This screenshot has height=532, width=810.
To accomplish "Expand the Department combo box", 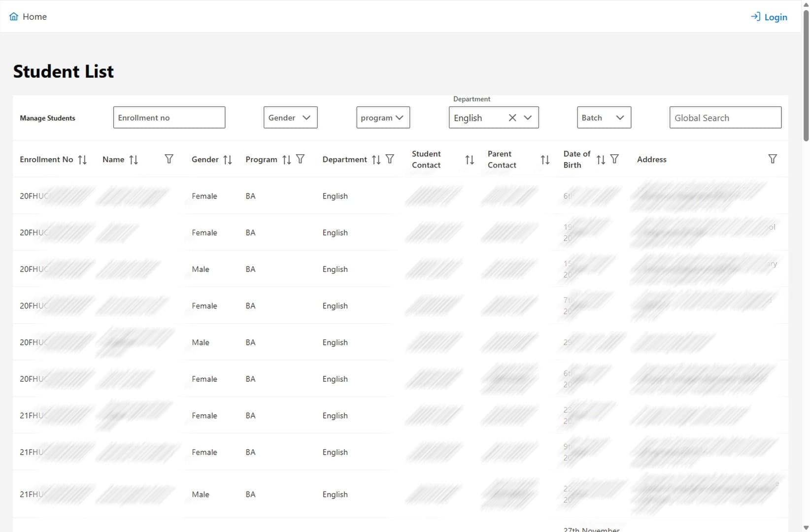I will click(x=528, y=118).
